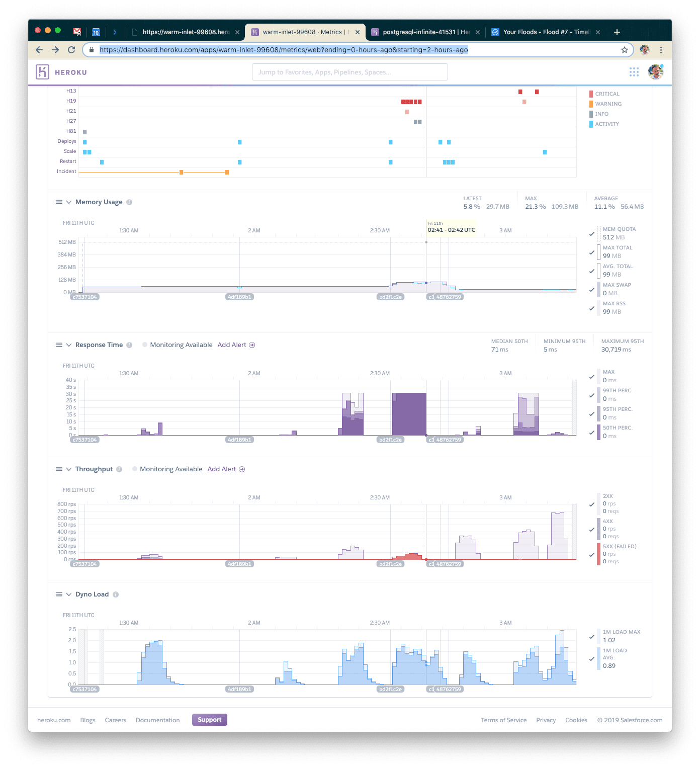Click the Memory Usage info icon
The width and height of the screenshot is (700, 769).
[129, 202]
